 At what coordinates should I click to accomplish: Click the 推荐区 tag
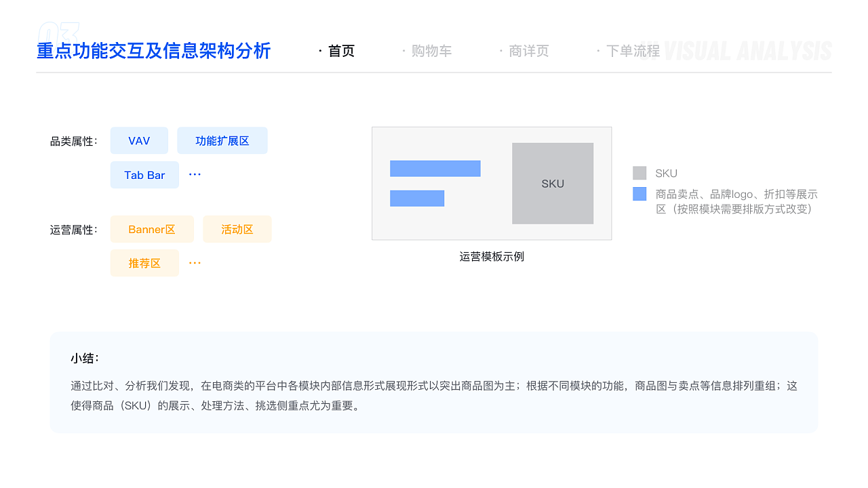point(144,263)
